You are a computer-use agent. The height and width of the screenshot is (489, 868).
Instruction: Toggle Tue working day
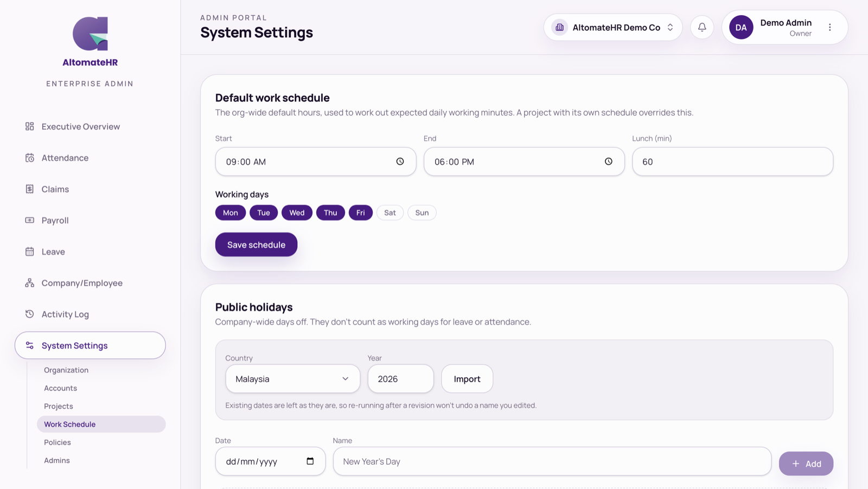tap(264, 213)
